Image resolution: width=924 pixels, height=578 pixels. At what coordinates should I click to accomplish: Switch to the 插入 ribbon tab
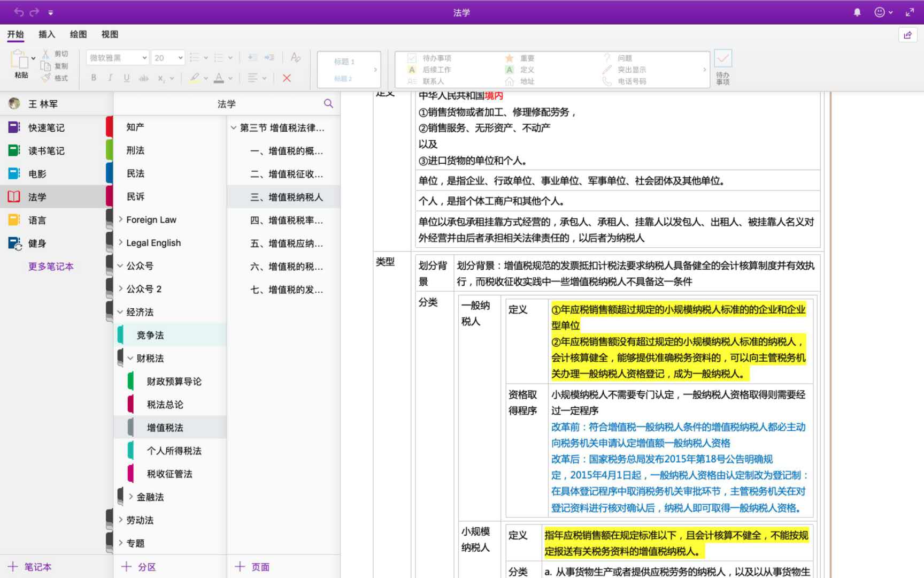point(47,34)
